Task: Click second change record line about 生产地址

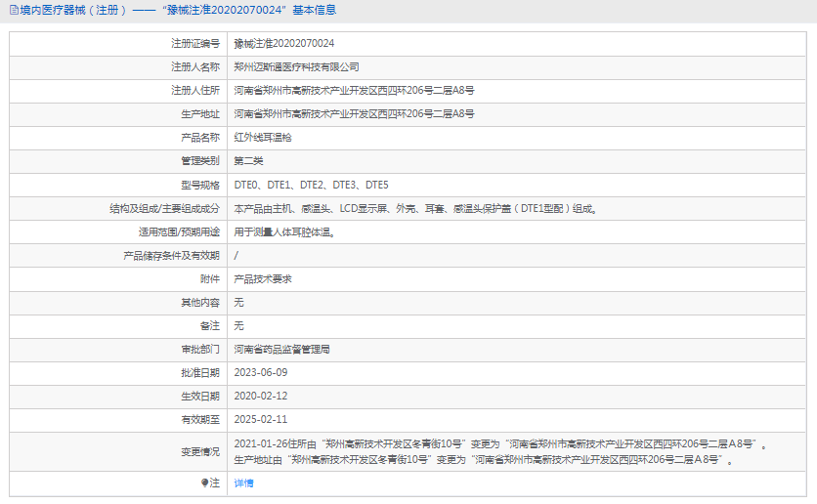Action: click(484, 460)
